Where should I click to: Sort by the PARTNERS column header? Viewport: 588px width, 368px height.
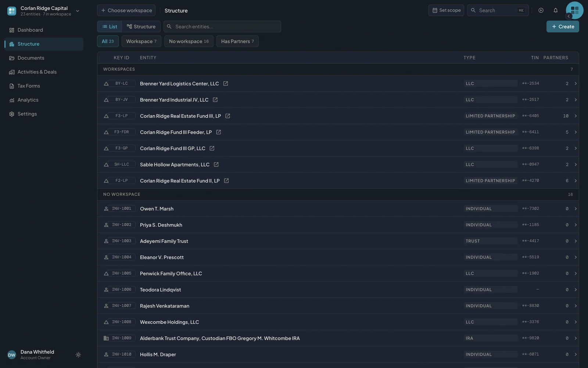[x=556, y=58]
